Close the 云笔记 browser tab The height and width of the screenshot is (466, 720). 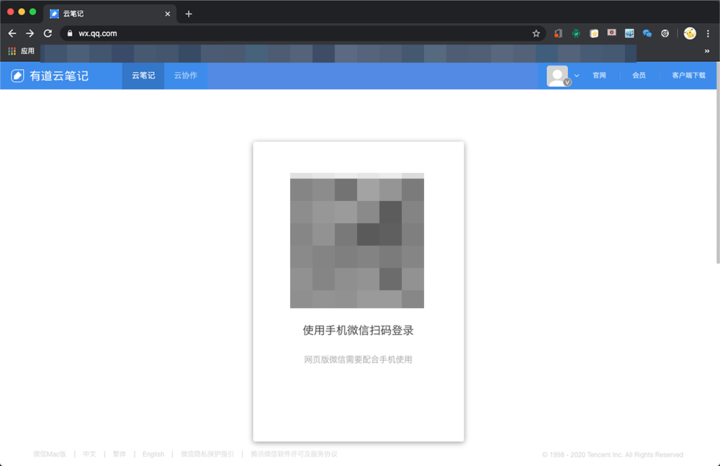click(168, 14)
